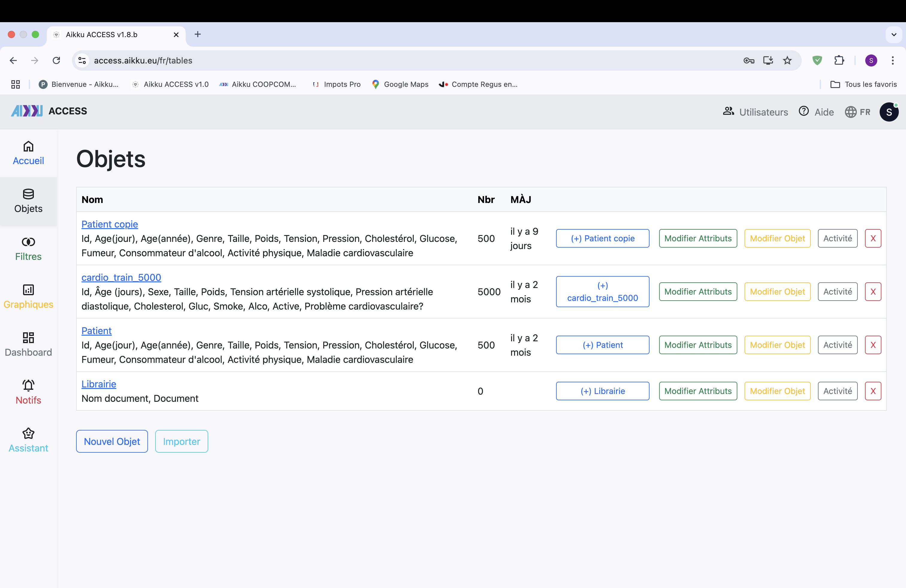Open the Filtres sidebar icon

tap(28, 242)
